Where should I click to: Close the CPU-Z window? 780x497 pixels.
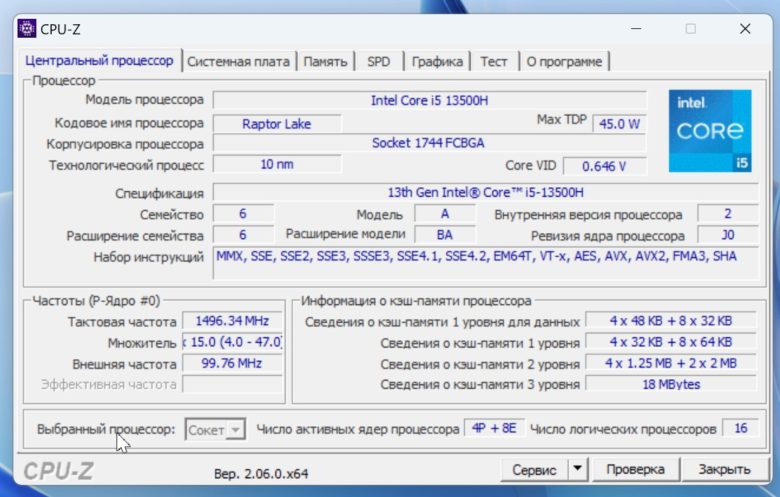point(745,29)
